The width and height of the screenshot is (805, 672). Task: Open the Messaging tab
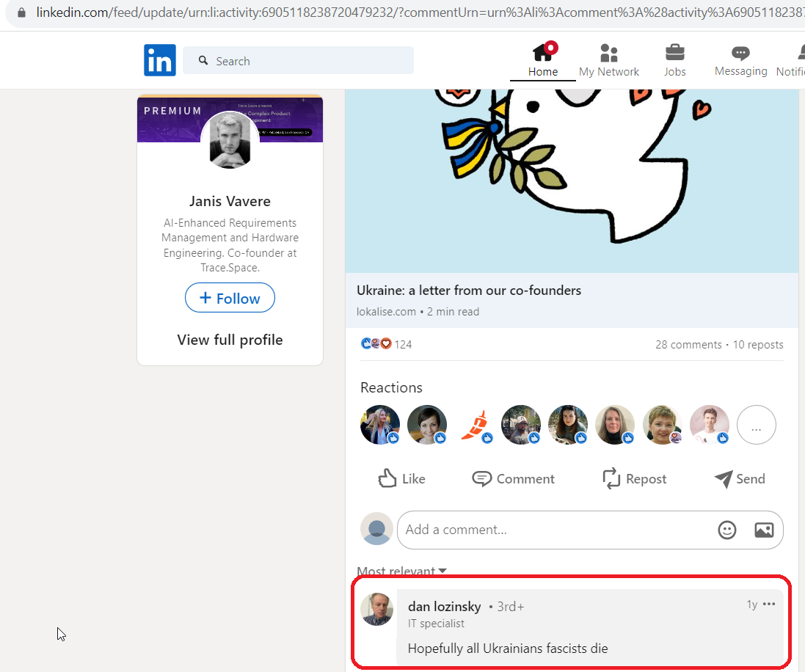741,60
